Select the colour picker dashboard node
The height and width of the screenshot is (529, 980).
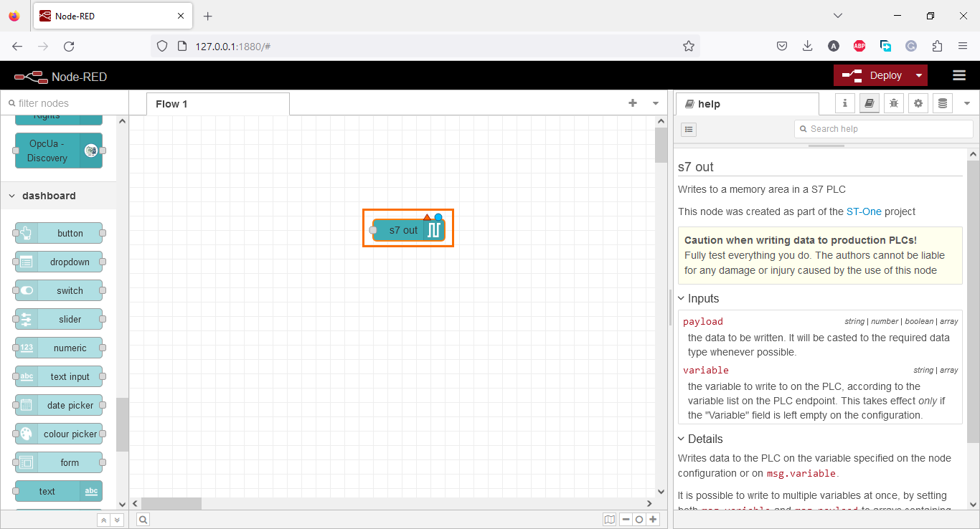59,434
